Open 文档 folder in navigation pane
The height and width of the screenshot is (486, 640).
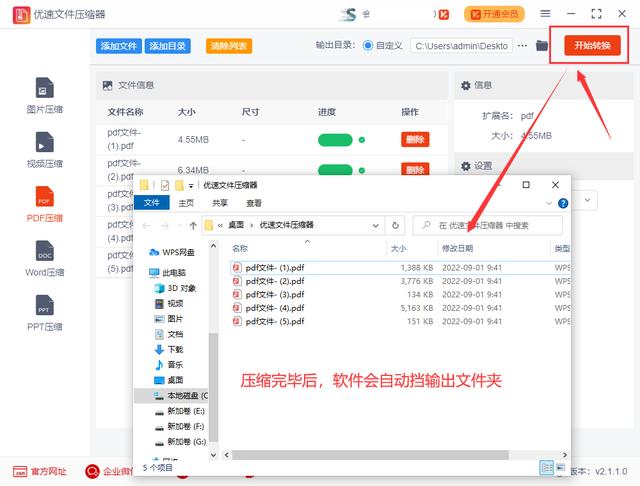pos(169,334)
